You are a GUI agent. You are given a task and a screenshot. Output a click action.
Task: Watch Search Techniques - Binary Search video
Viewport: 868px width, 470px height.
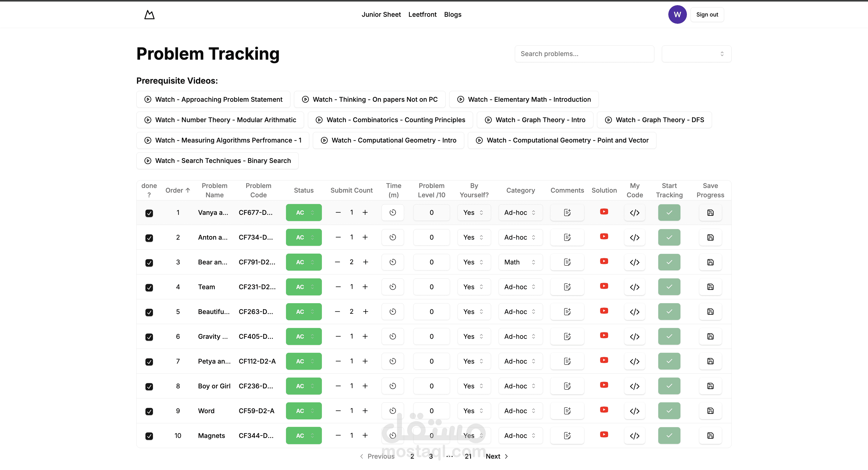click(217, 161)
